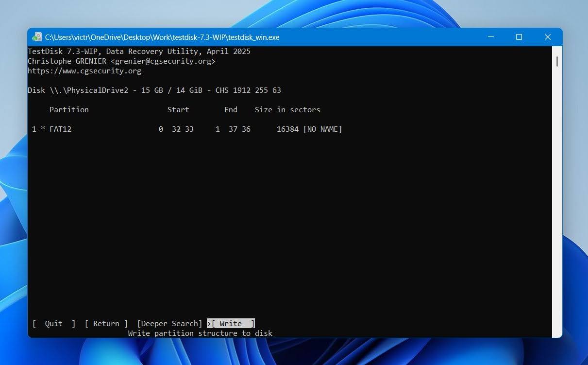The height and width of the screenshot is (365, 588).
Task: Click the Size in sectors header
Action: pyautogui.click(x=287, y=110)
